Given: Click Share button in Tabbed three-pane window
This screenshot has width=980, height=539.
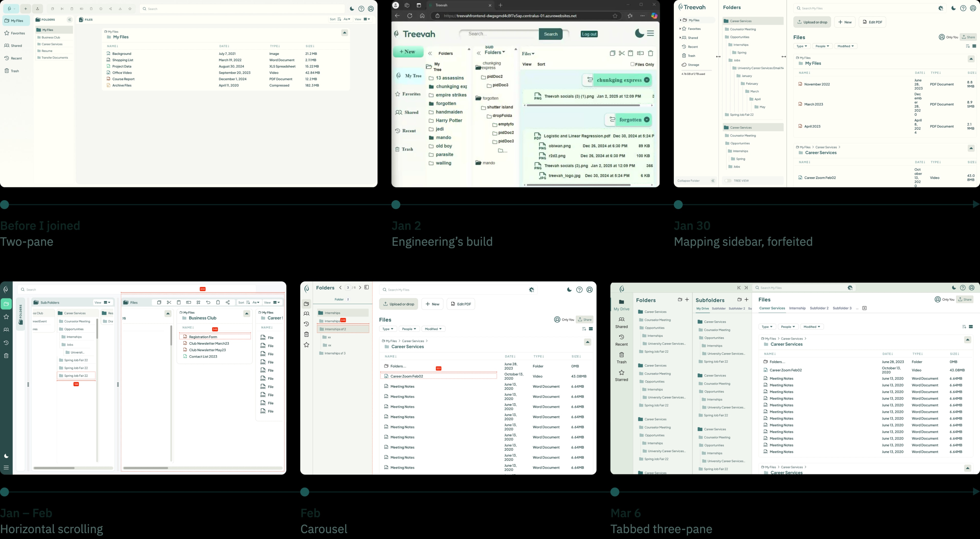Looking at the screenshot, I should [965, 299].
